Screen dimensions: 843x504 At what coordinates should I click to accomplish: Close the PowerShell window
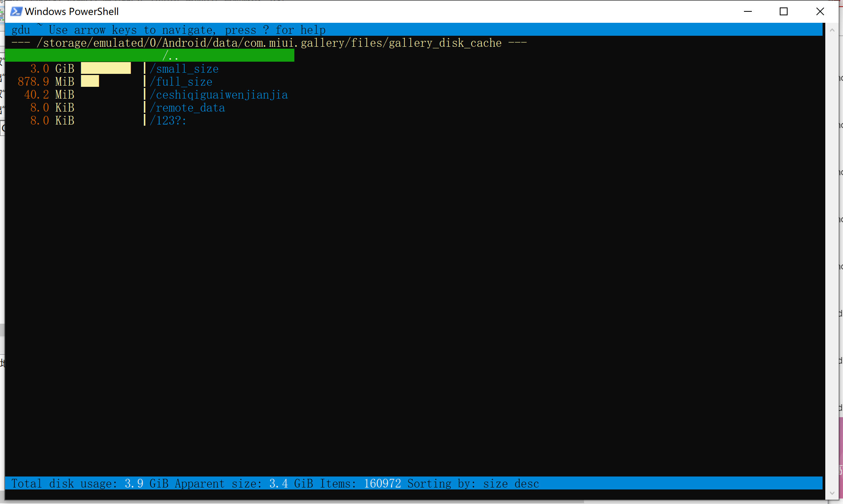(x=820, y=11)
